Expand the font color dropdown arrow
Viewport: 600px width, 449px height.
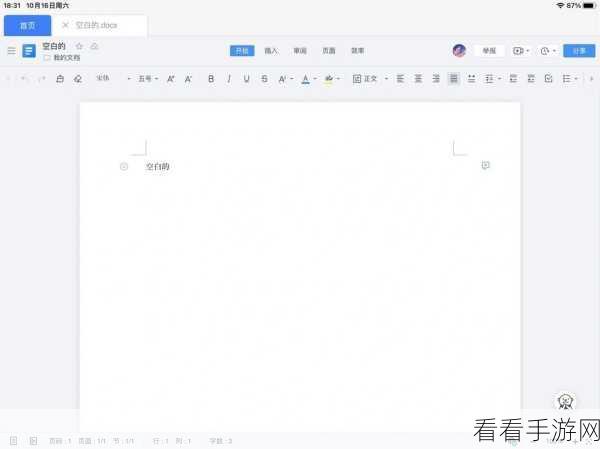[x=315, y=79]
